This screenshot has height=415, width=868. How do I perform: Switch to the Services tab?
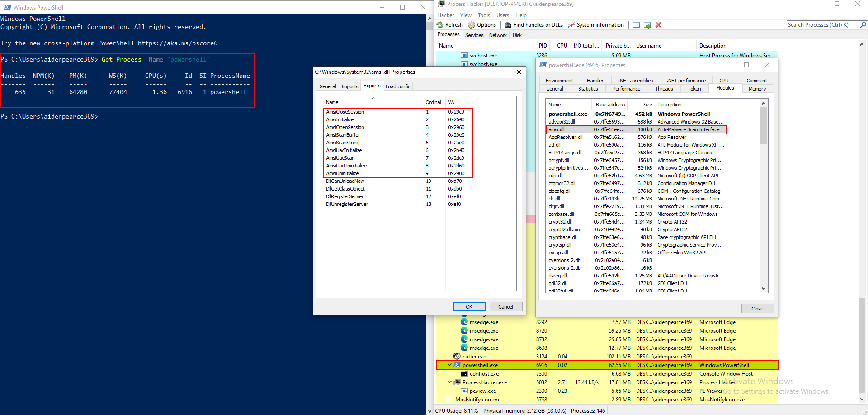pyautogui.click(x=474, y=35)
